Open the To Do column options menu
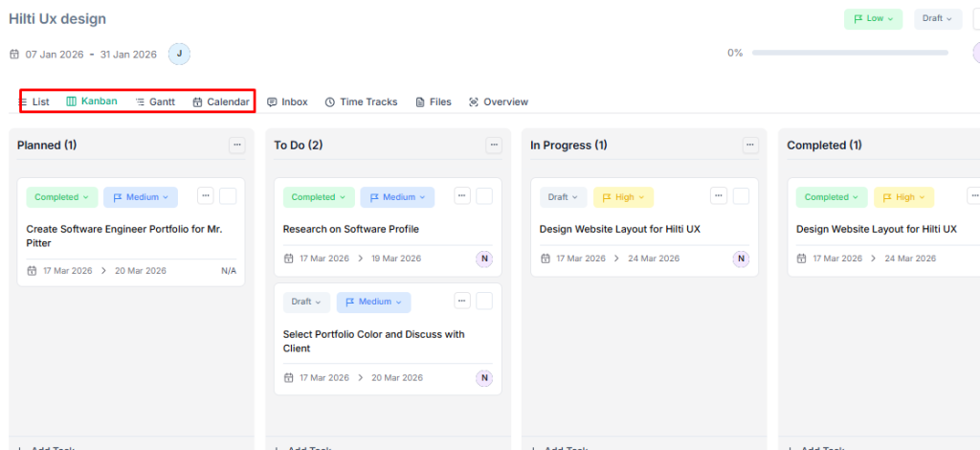This screenshot has width=980, height=450. (x=494, y=146)
